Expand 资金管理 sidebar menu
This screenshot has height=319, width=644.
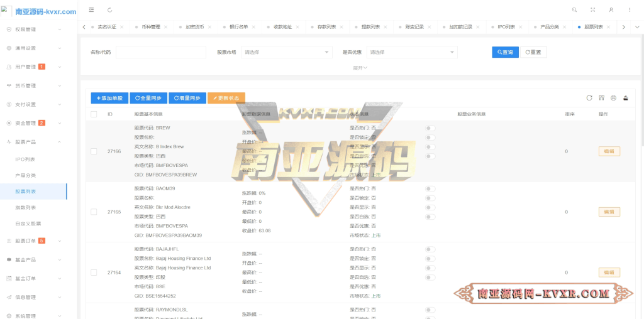[33, 123]
